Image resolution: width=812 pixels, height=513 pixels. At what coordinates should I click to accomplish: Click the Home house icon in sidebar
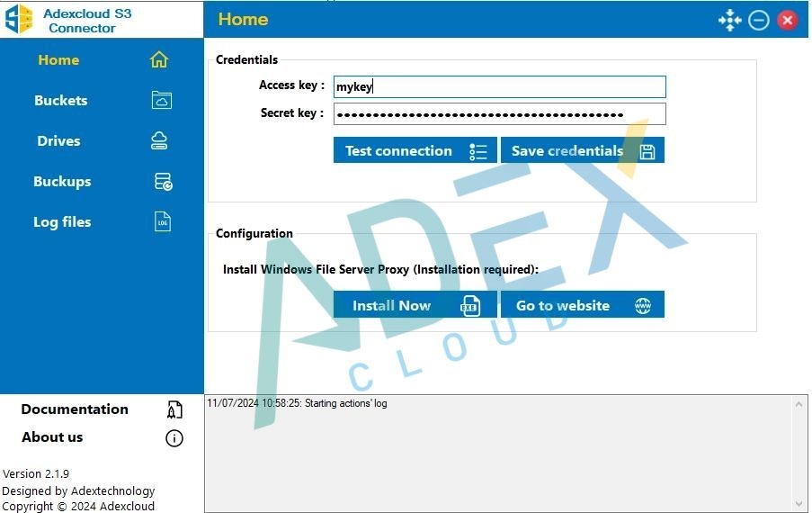[159, 59]
